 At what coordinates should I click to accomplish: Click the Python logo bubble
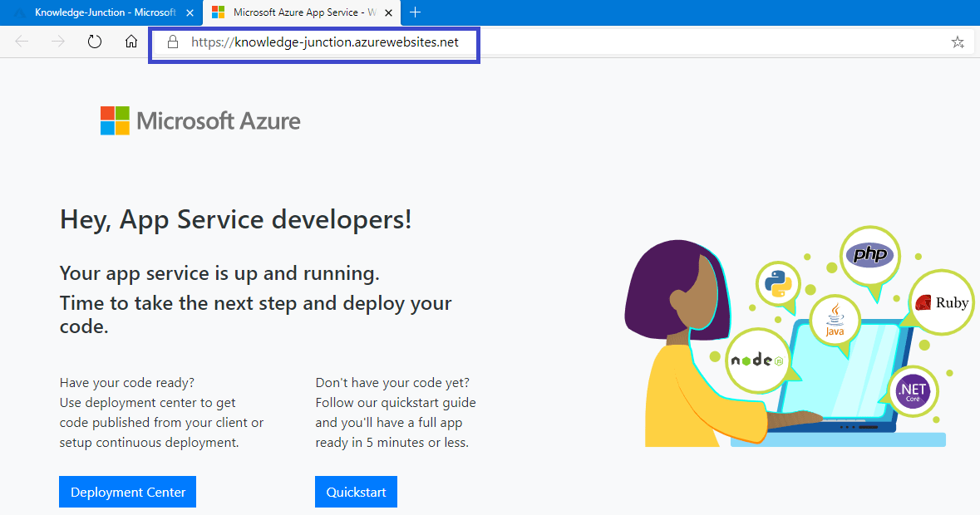tap(778, 284)
